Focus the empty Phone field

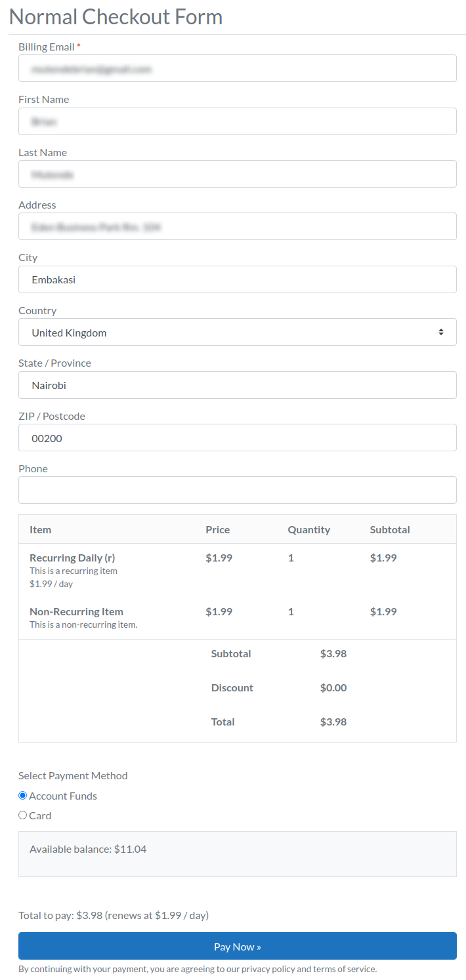[237, 490]
